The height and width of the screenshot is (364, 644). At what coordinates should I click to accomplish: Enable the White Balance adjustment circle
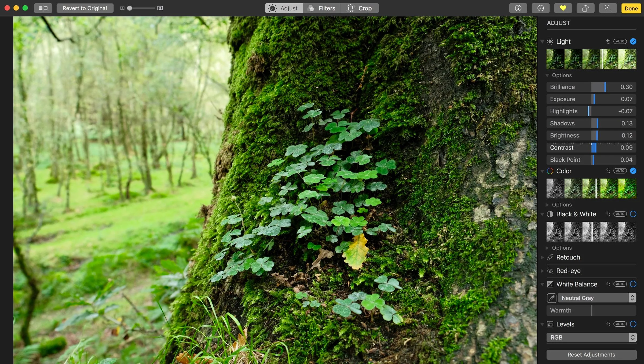[x=633, y=284]
